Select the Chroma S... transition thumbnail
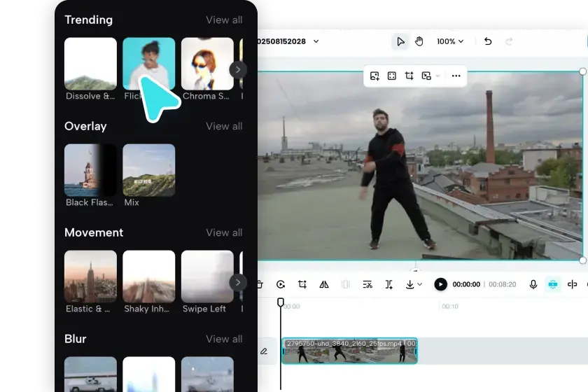The image size is (588, 392). pyautogui.click(x=207, y=64)
